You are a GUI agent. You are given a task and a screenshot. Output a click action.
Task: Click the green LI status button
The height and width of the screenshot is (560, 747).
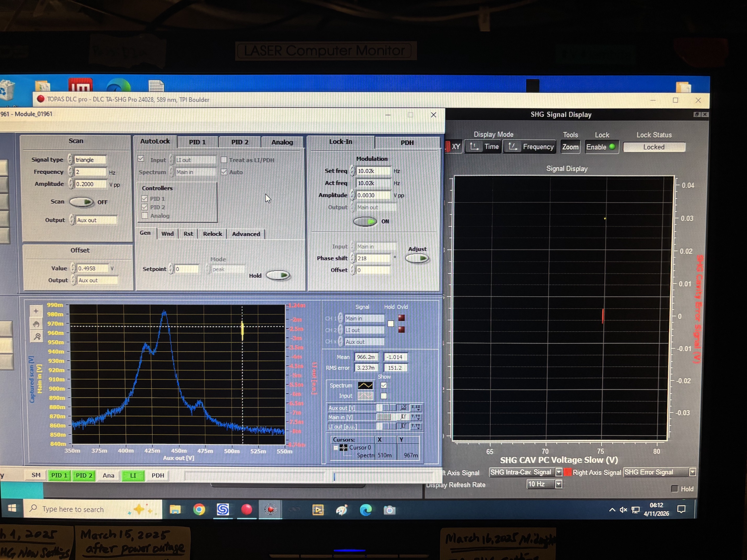[133, 475]
